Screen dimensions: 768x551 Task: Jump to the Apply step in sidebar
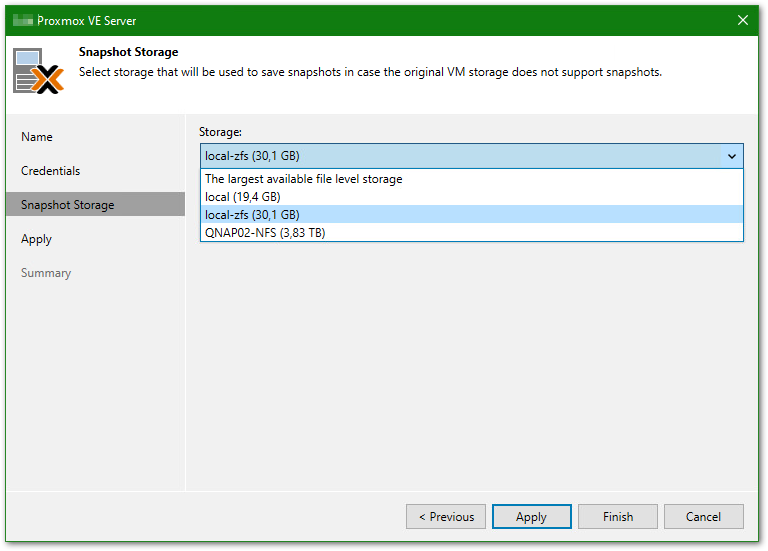[x=36, y=239]
